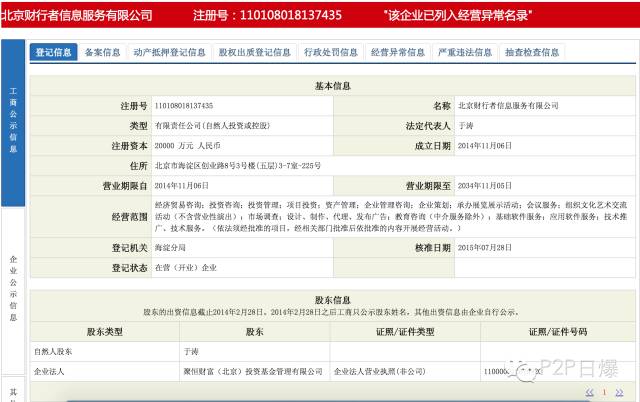This screenshot has width=640, height=402.
Task: Click the 证照/证件类型 column header
Action: click(405, 332)
